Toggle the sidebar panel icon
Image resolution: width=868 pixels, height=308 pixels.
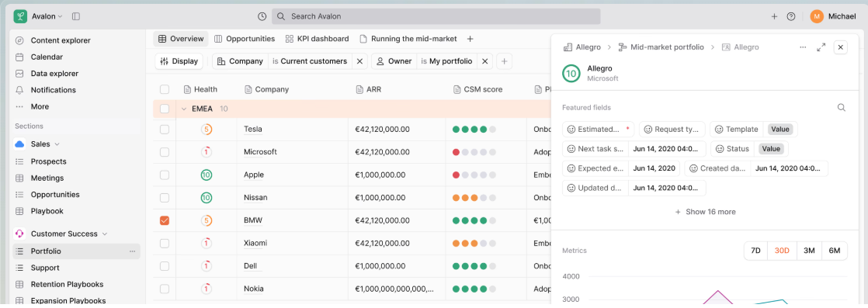[x=76, y=16]
